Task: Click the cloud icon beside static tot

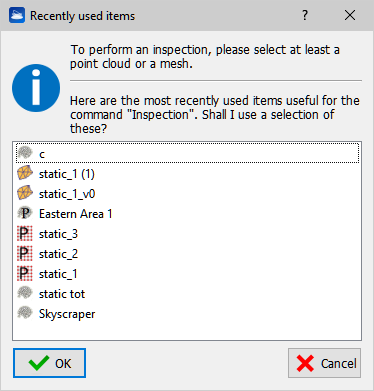Action: [x=25, y=294]
